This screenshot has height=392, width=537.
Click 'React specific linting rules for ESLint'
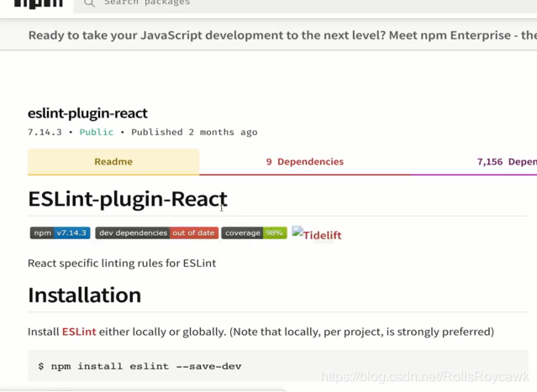tap(122, 264)
